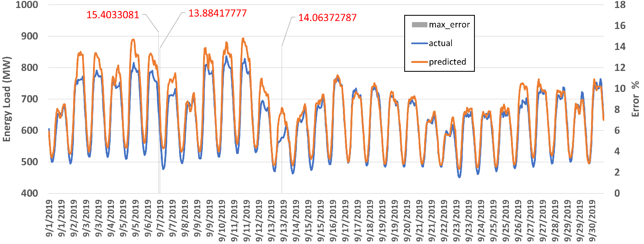Click the 9/18/2019 date label

click(370, 221)
